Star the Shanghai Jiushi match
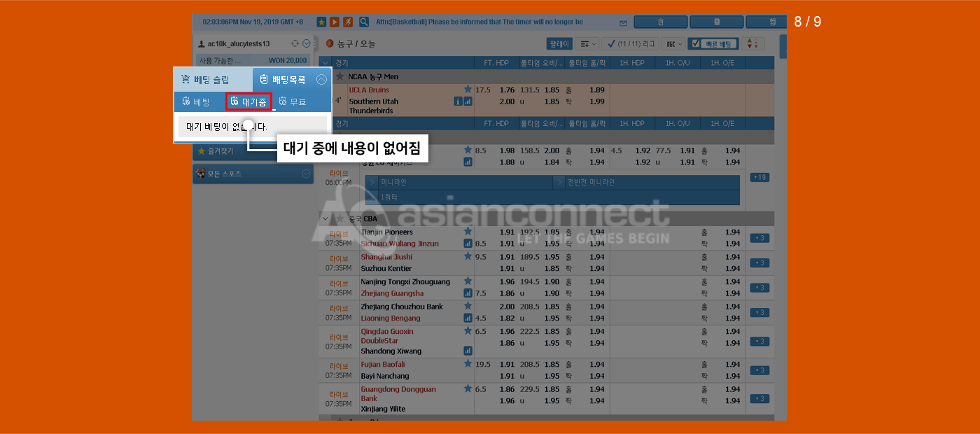 coord(468,256)
